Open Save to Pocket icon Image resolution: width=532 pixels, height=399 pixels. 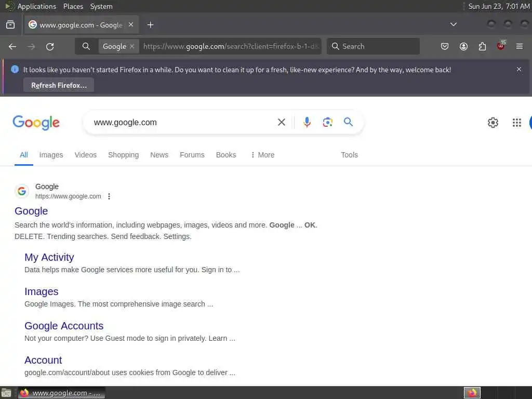coord(445,46)
